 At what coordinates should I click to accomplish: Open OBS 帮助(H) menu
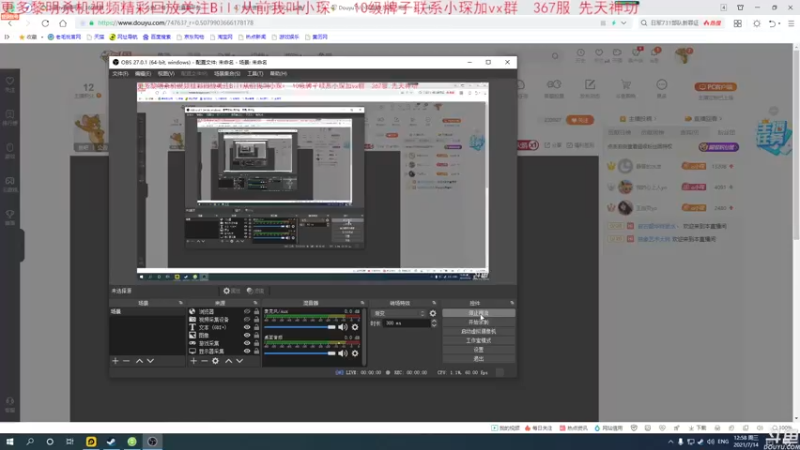click(278, 73)
